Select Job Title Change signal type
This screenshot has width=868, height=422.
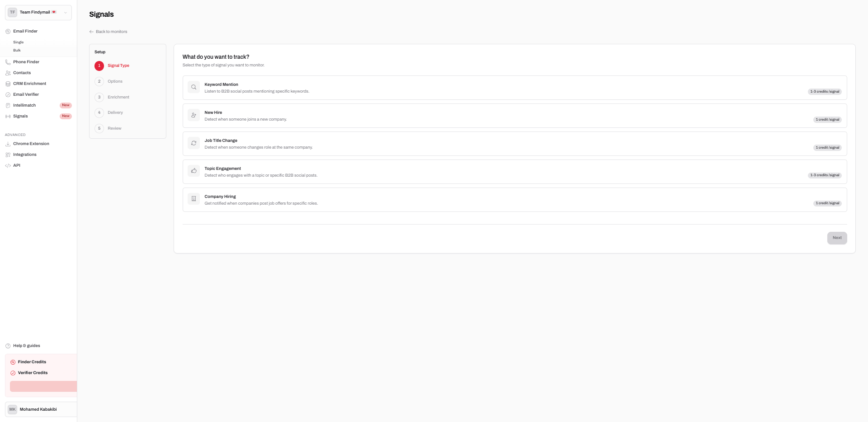point(514,144)
